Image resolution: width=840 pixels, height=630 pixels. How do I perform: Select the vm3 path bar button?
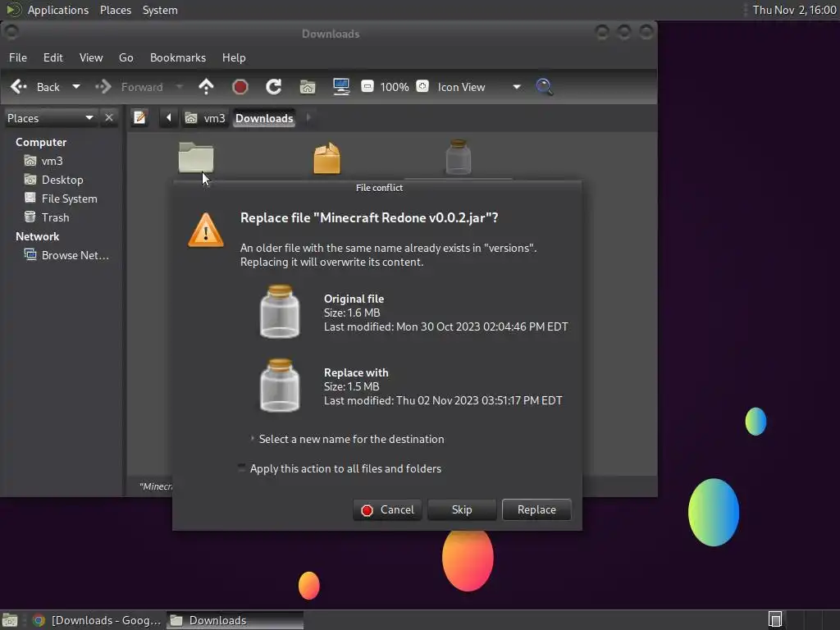point(204,118)
